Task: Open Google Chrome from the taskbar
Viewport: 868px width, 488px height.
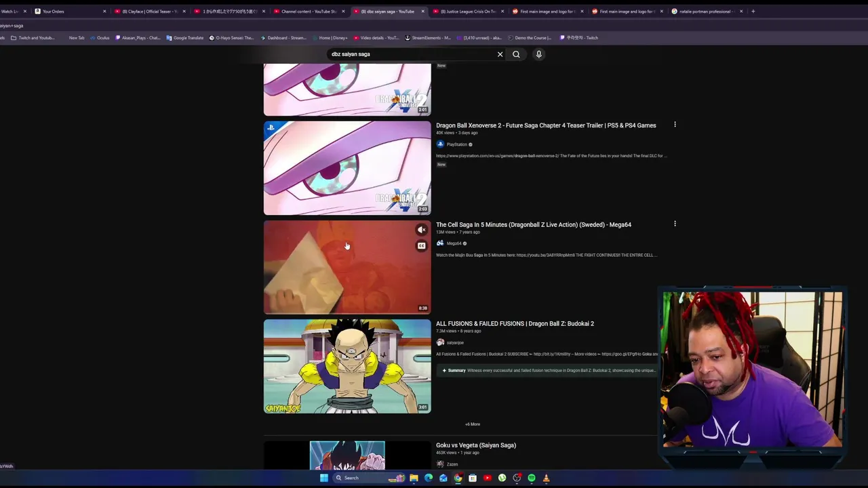Action: 458,478
